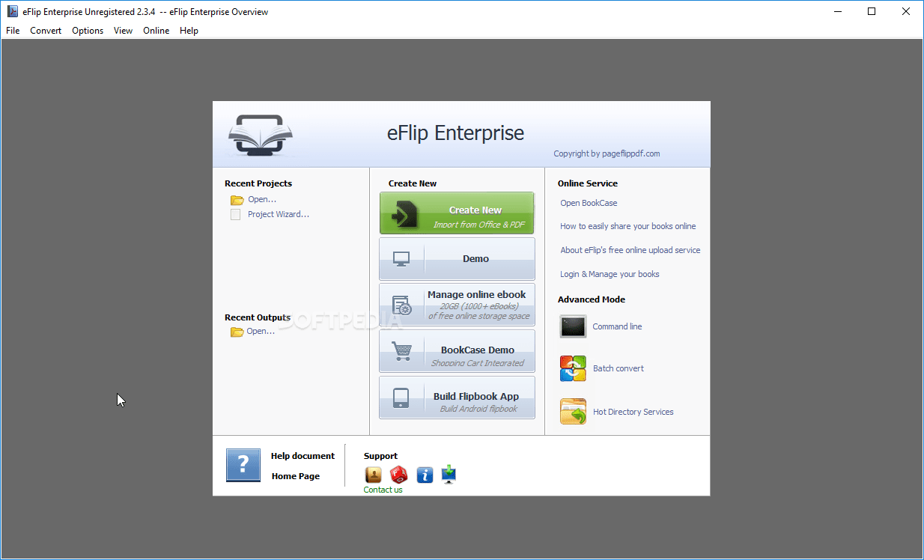This screenshot has width=924, height=560.
Task: Open the Online menu
Action: pos(156,31)
